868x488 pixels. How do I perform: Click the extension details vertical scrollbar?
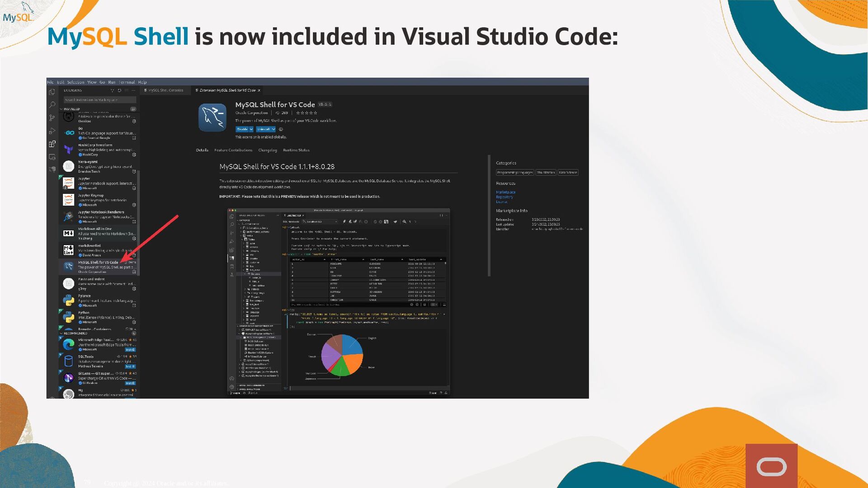[489, 216]
